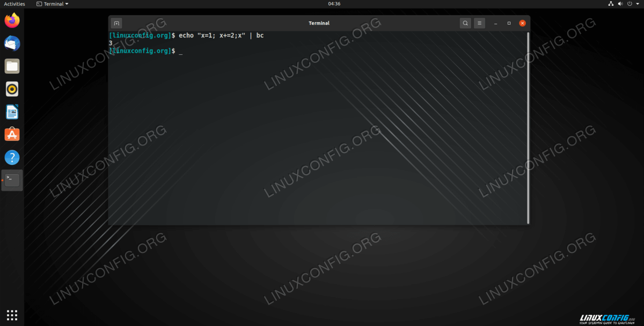Launch Firefox from the dock
This screenshot has height=326, width=644.
(x=12, y=21)
